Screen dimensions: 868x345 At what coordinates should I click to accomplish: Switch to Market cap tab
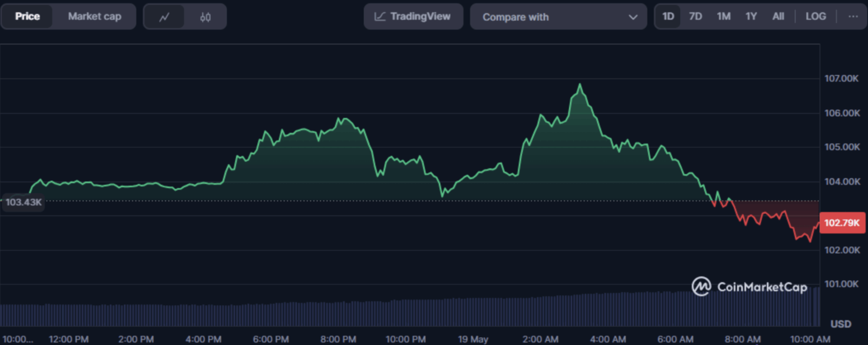tap(95, 17)
